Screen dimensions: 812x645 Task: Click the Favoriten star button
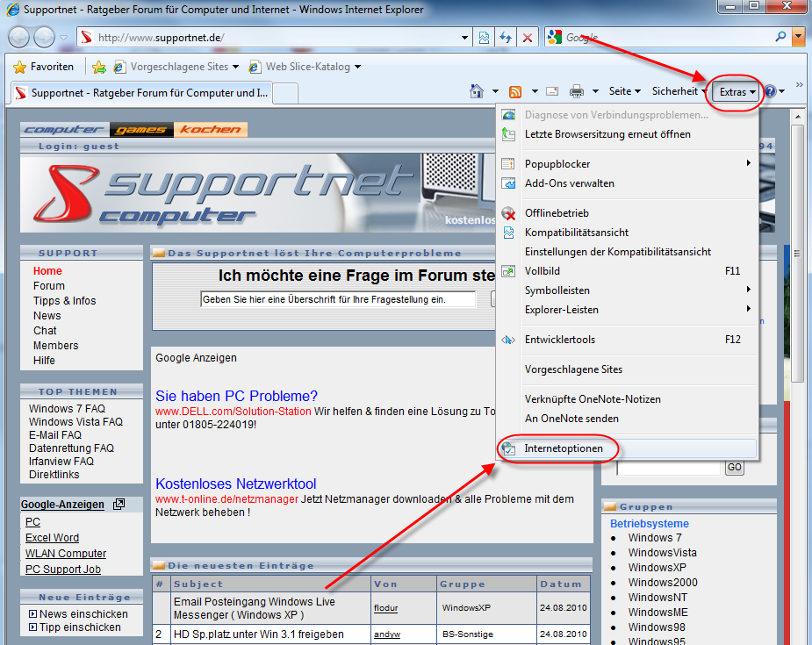(x=44, y=67)
